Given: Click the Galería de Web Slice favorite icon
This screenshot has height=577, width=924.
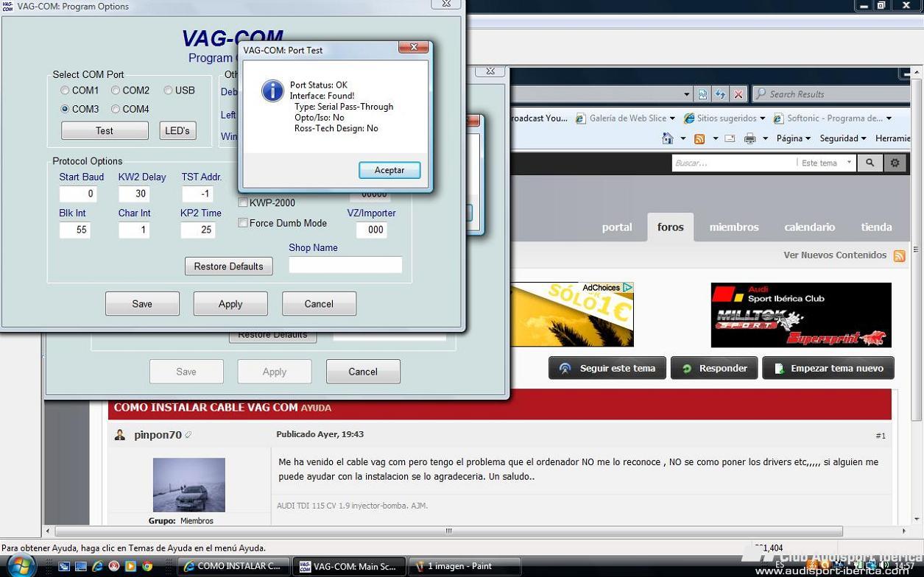Looking at the screenshot, I should 581,118.
